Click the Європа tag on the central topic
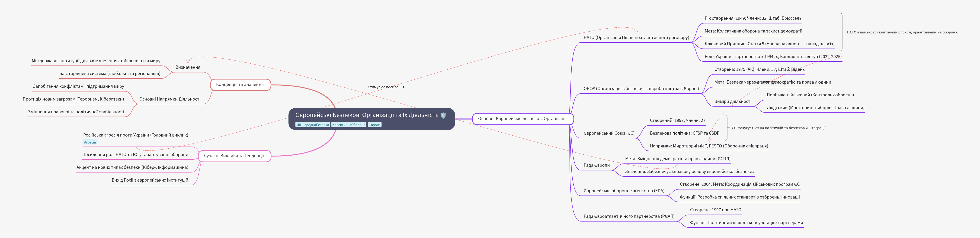 (x=374, y=125)
